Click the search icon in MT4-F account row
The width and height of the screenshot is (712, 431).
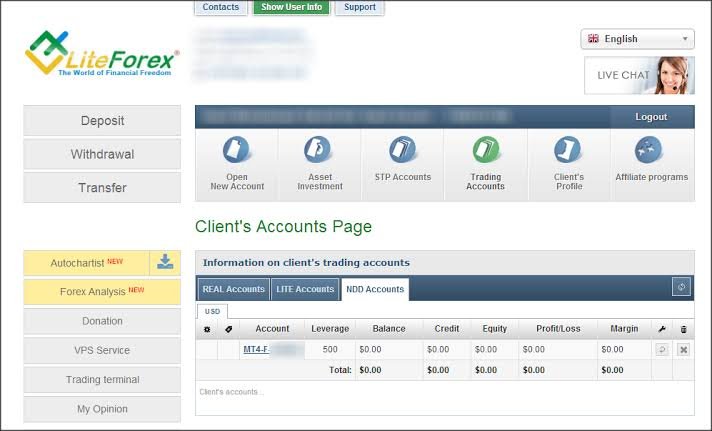coord(662,350)
